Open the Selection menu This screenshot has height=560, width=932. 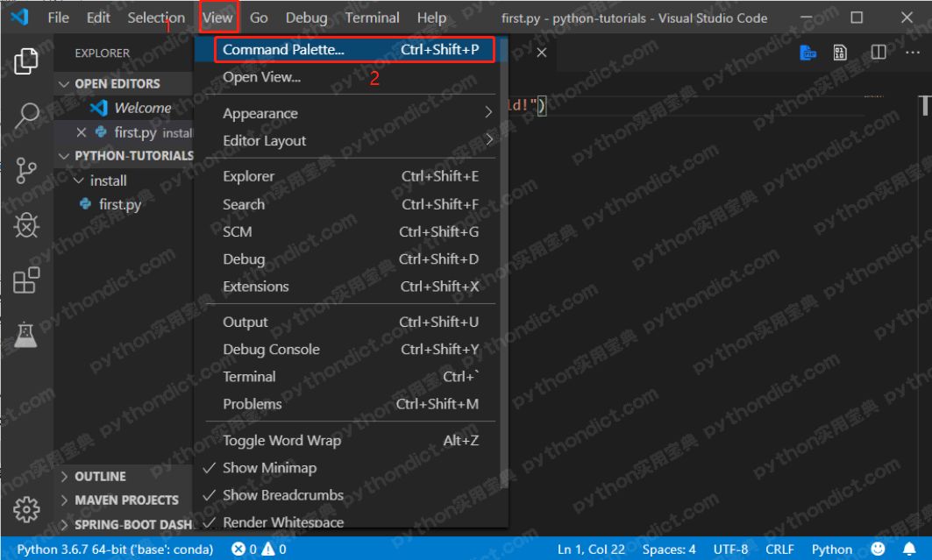point(156,18)
